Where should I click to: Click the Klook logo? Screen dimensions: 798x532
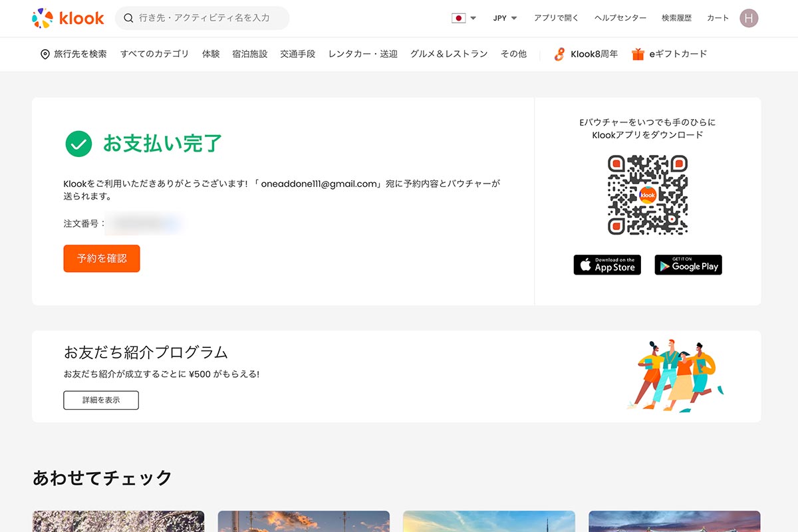click(x=68, y=19)
